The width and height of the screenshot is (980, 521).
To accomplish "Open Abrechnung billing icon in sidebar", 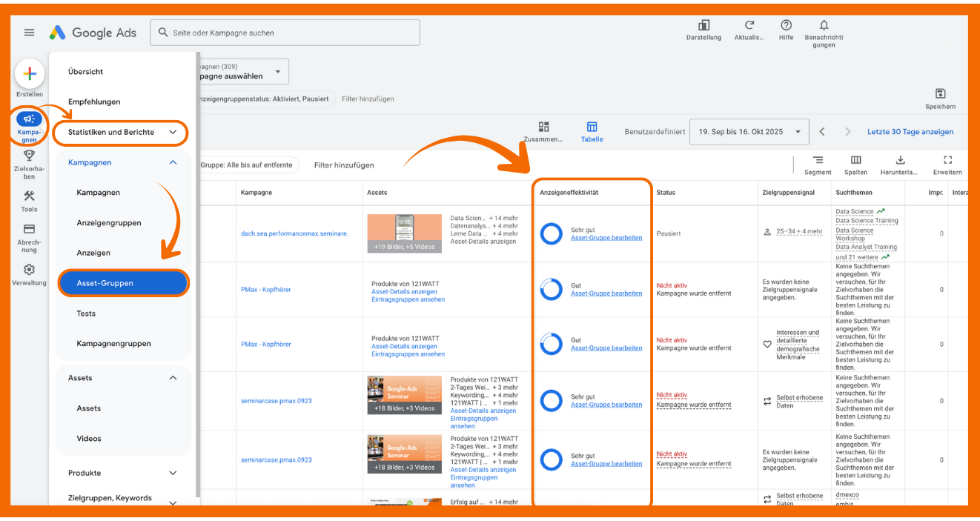I will point(29,230).
